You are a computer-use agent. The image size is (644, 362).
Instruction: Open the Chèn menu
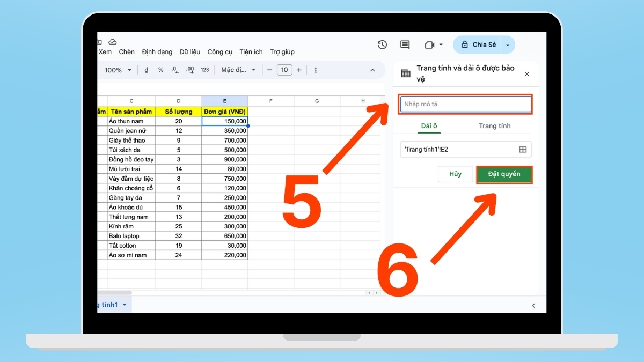click(x=127, y=52)
